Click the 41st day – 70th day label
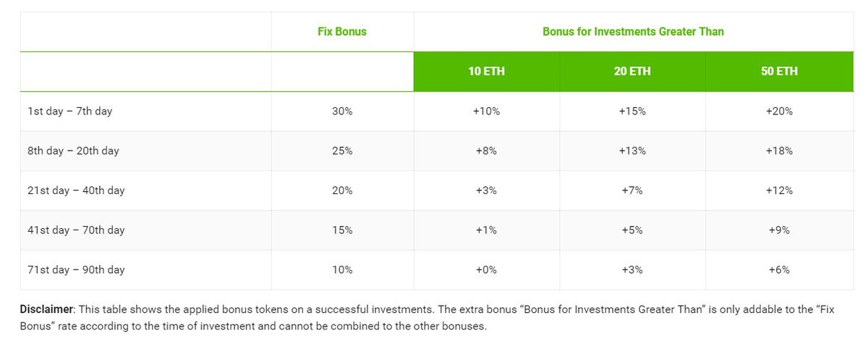 click(x=76, y=230)
